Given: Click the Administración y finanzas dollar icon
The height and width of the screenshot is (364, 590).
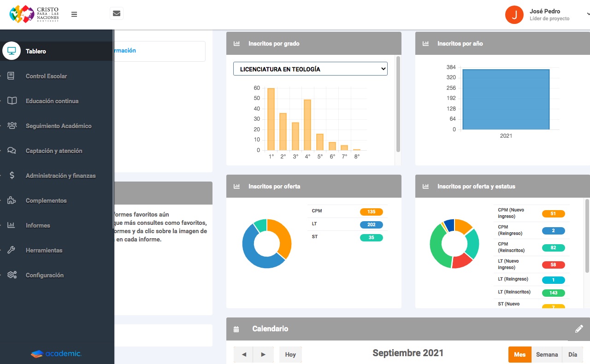Looking at the screenshot, I should click(x=12, y=176).
